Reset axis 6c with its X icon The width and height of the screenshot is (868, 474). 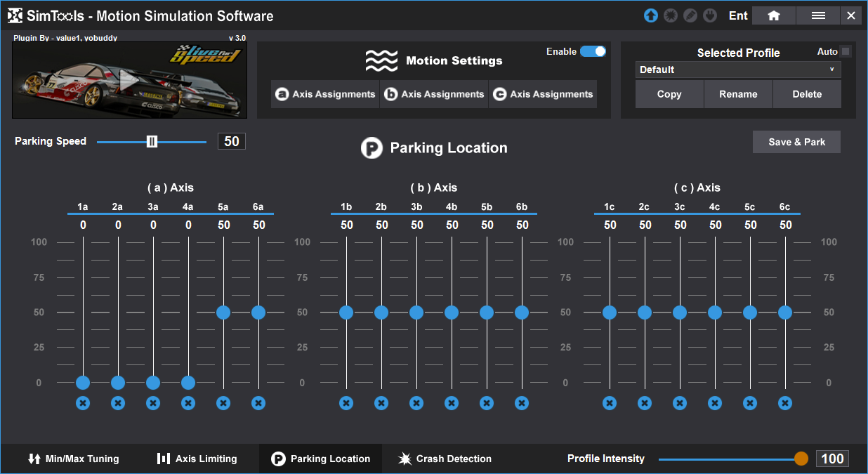(x=785, y=403)
